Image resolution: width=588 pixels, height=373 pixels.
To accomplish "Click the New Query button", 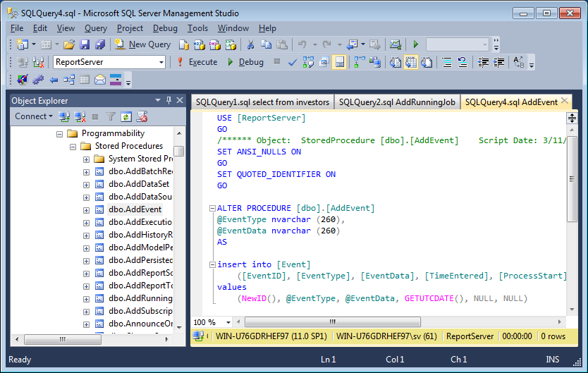I will coord(142,44).
